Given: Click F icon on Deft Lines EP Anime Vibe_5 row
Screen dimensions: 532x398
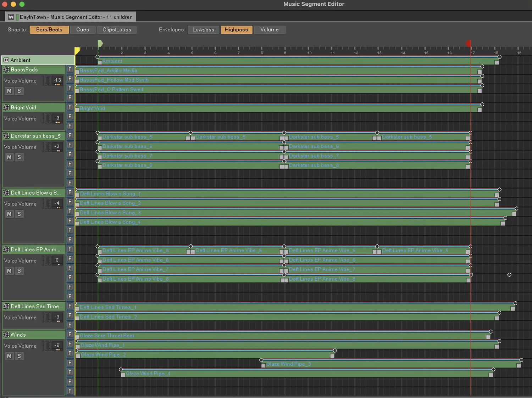Looking at the screenshot, I should [70, 249].
